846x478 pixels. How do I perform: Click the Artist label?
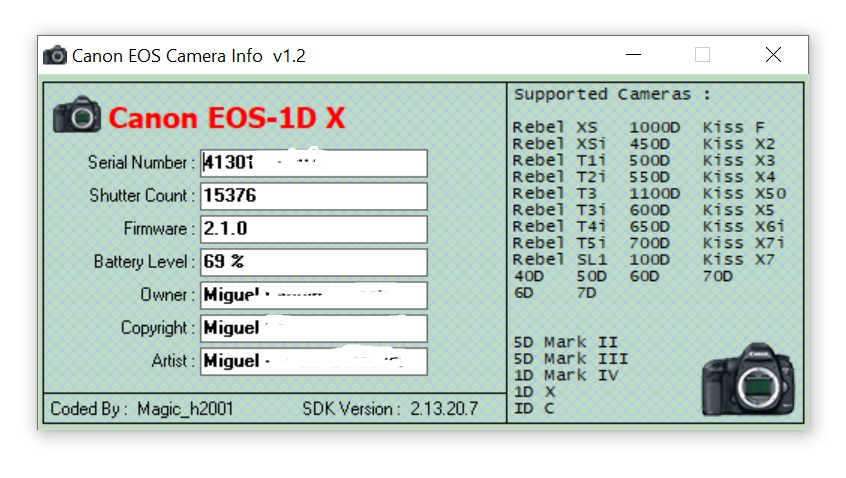173,360
